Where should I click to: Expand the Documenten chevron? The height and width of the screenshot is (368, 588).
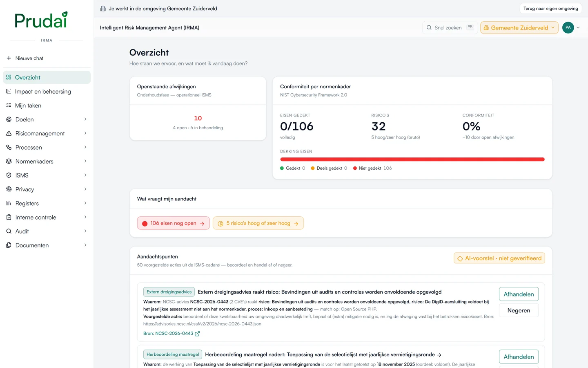pyautogui.click(x=85, y=245)
